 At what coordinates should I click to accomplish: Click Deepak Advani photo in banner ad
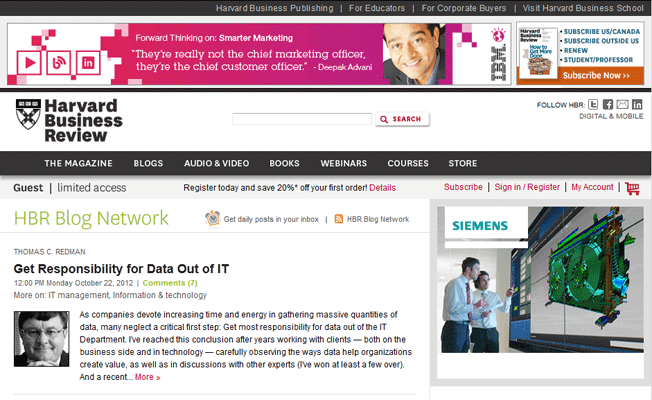click(414, 54)
